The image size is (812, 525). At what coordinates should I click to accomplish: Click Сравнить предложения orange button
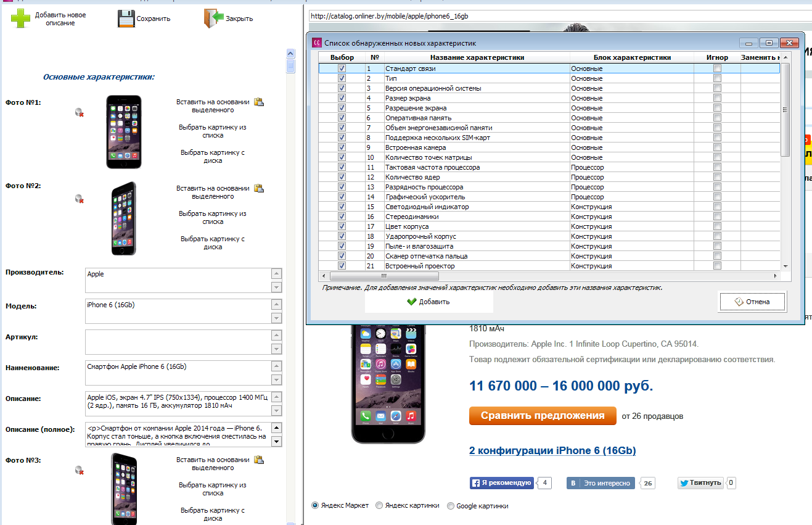pos(543,416)
